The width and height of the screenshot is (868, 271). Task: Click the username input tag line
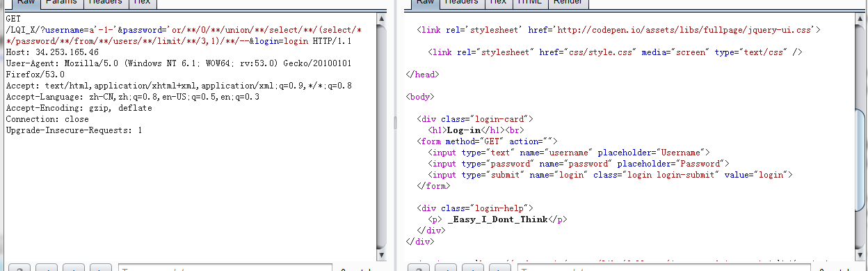pyautogui.click(x=569, y=153)
